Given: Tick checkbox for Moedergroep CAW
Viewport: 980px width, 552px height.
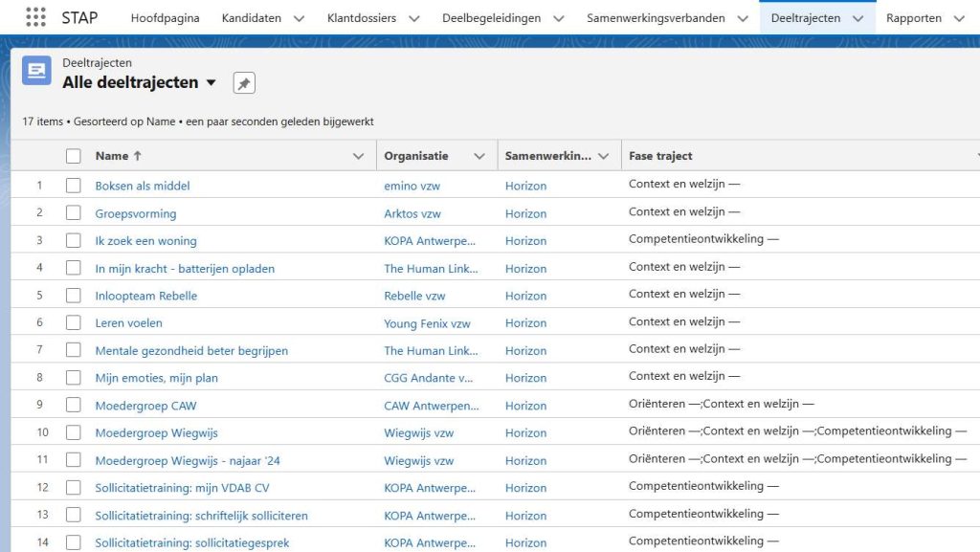Looking at the screenshot, I should pyautogui.click(x=73, y=406).
